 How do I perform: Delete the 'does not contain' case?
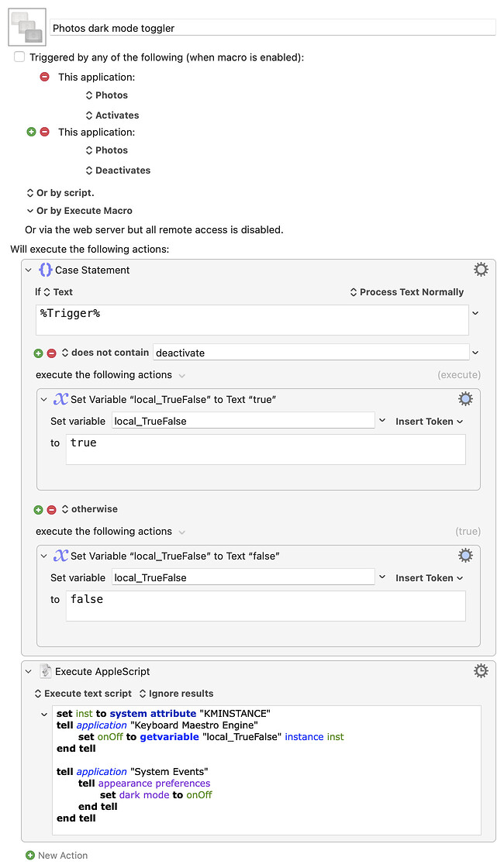[51, 353]
